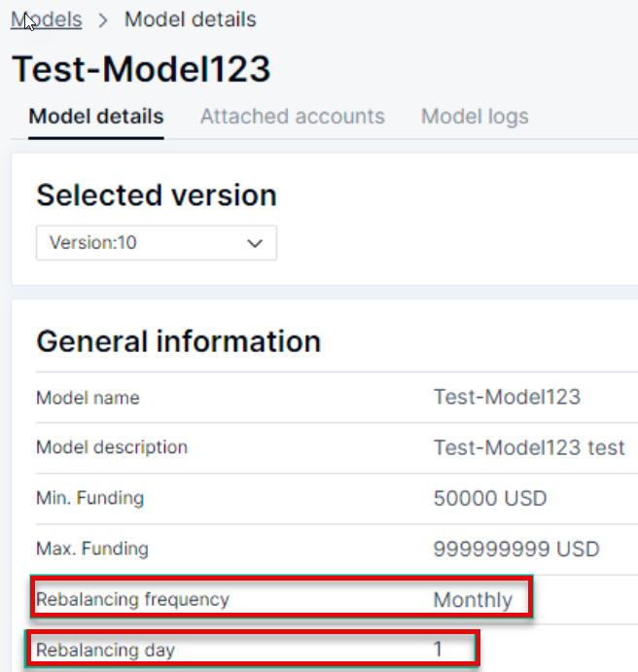638x672 pixels.
Task: Click the breadcrumb chevron separator icon
Action: pyautogui.click(x=103, y=20)
